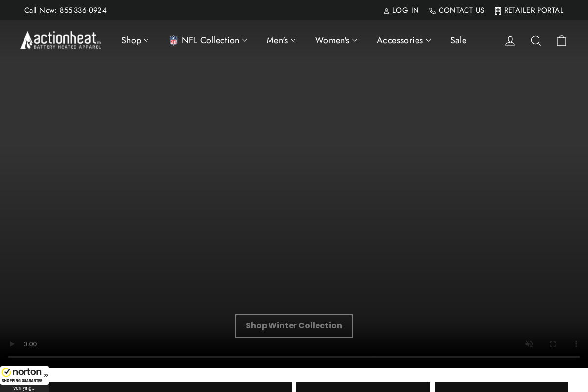Select the account person icon

(510, 40)
